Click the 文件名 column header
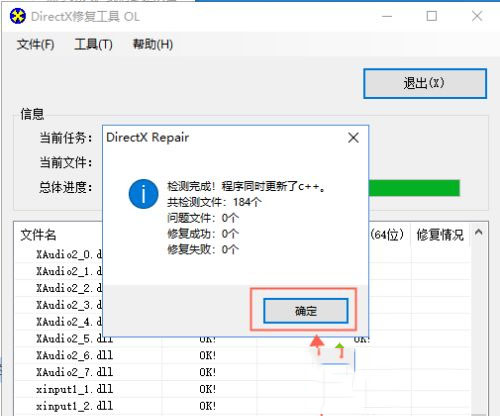Screen dimensions: 500x416 (x=38, y=235)
